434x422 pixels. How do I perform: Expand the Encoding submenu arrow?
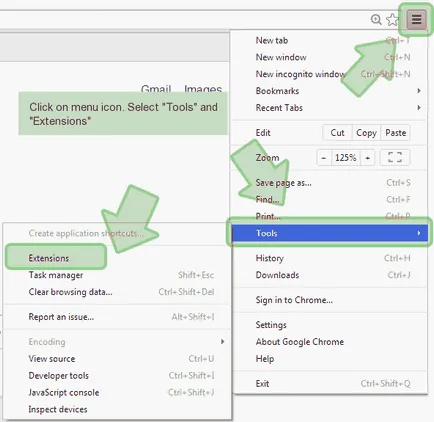[222, 342]
